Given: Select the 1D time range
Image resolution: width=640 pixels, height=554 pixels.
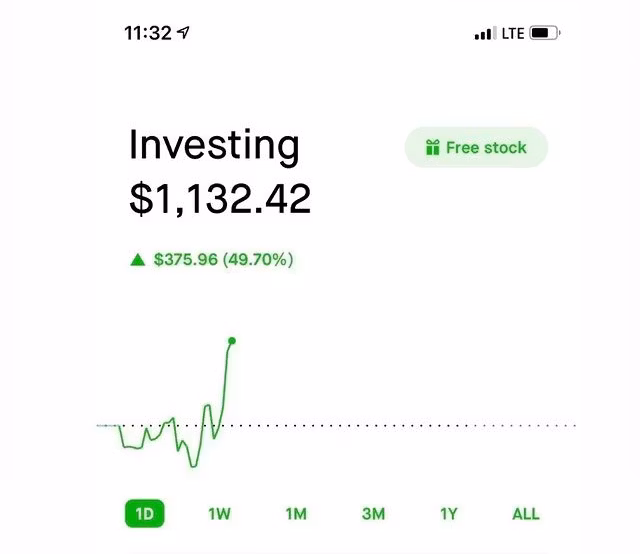Looking at the screenshot, I should click(x=145, y=514).
